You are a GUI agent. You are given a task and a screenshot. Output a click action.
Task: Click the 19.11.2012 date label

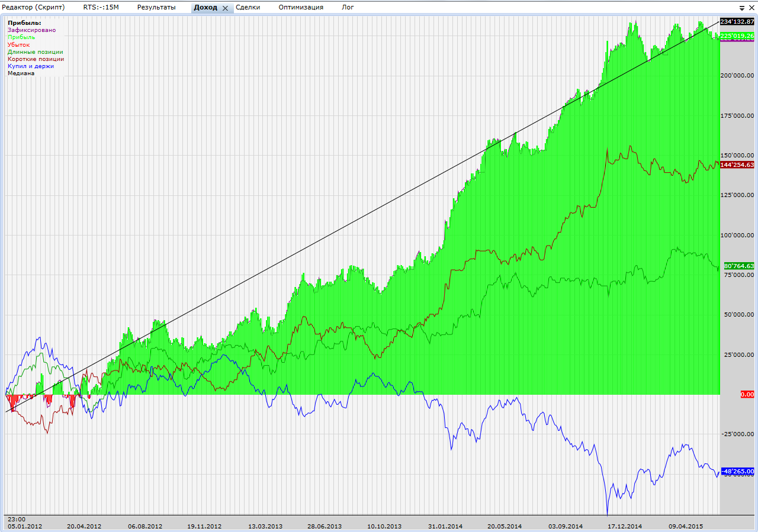tap(204, 525)
